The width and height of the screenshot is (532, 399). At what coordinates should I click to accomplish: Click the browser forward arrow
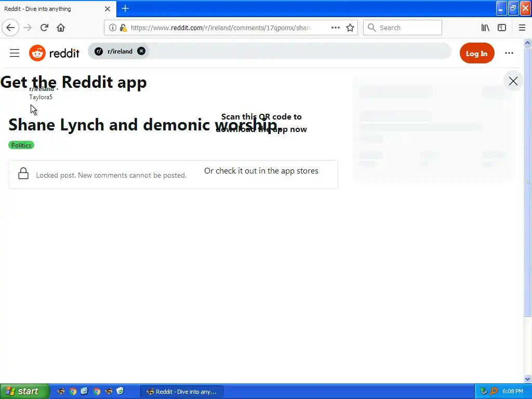coord(28,28)
